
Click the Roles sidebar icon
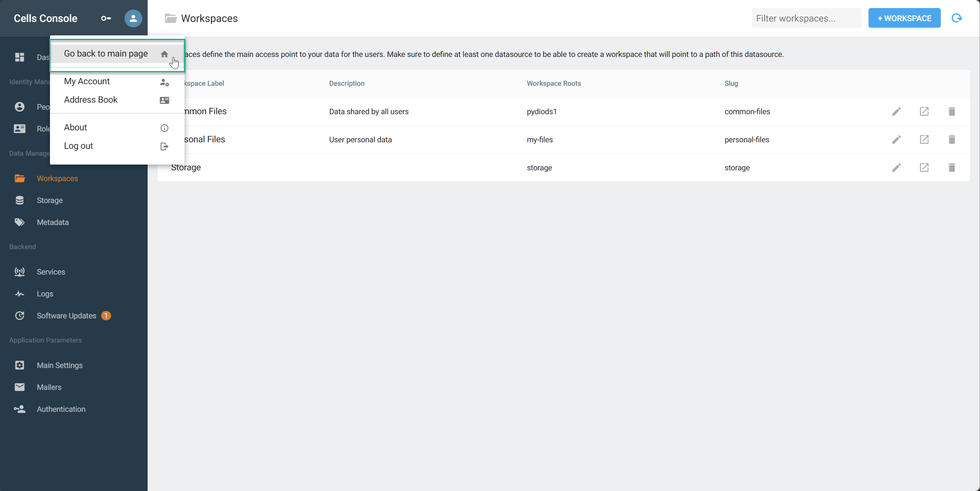coord(20,129)
